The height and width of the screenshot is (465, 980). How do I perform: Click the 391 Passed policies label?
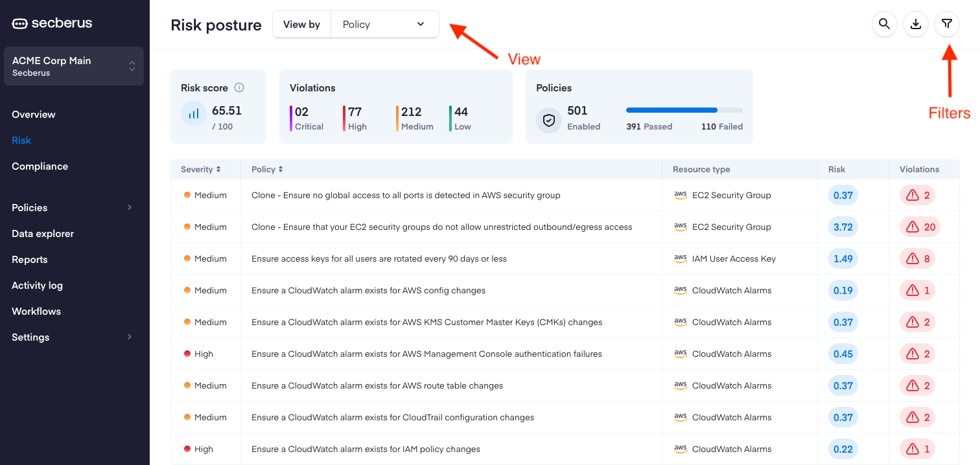pos(649,126)
